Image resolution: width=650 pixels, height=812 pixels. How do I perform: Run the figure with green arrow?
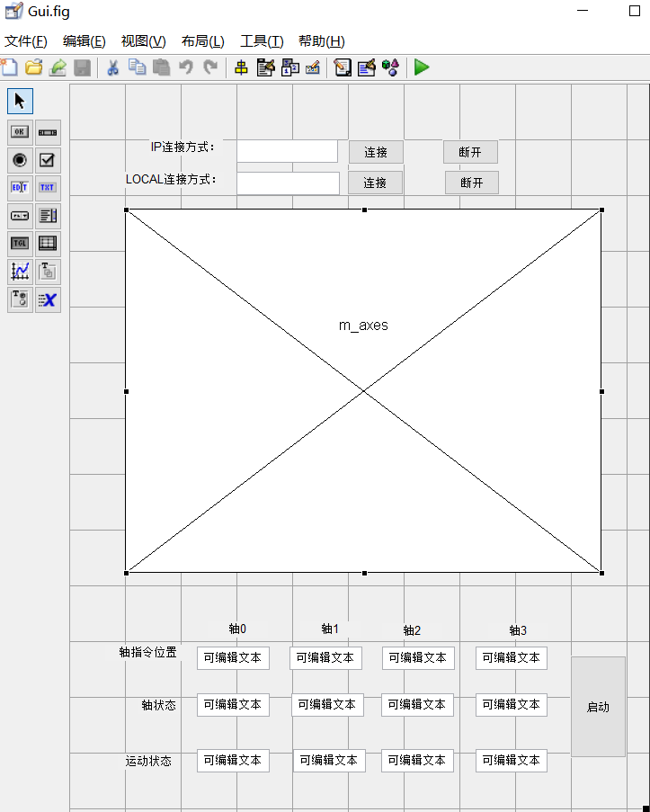(422, 67)
